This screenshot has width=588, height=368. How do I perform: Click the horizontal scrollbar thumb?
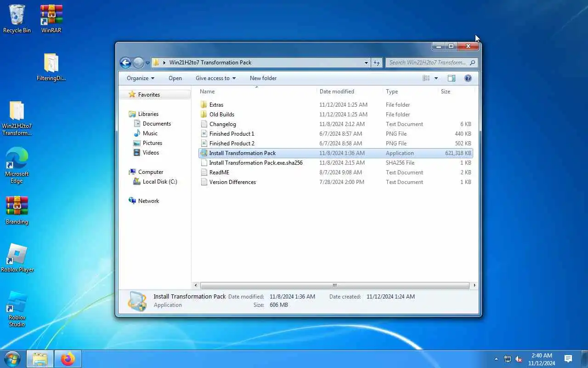pyautogui.click(x=335, y=286)
